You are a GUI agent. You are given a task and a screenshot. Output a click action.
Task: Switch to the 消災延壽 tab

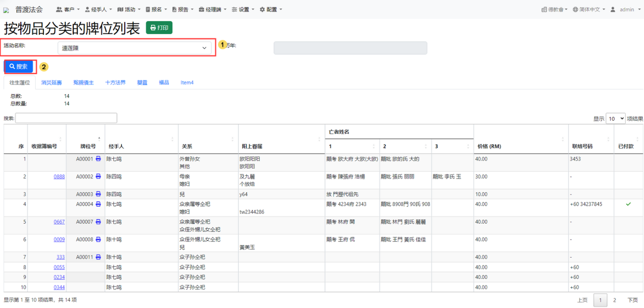(51, 83)
